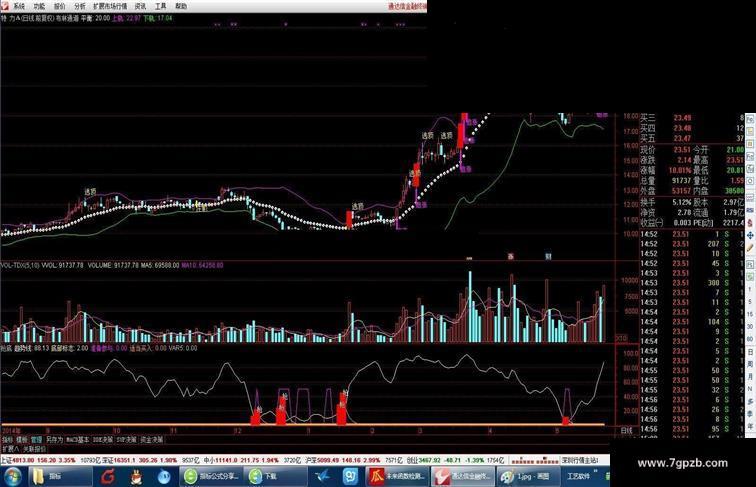This screenshot has height=487, width=756.
Task: Click the 总量 91737 value
Action: pos(681,180)
